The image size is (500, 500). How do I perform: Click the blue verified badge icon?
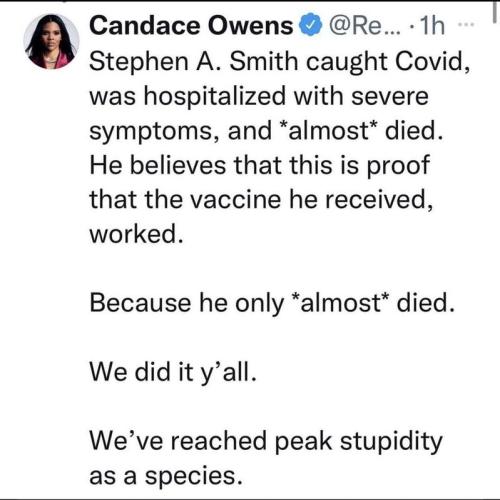[x=311, y=26]
